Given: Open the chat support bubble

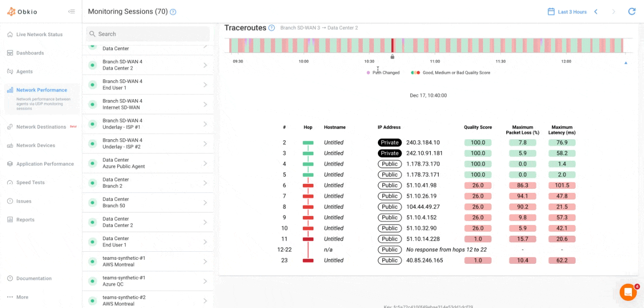Looking at the screenshot, I should tap(628, 292).
